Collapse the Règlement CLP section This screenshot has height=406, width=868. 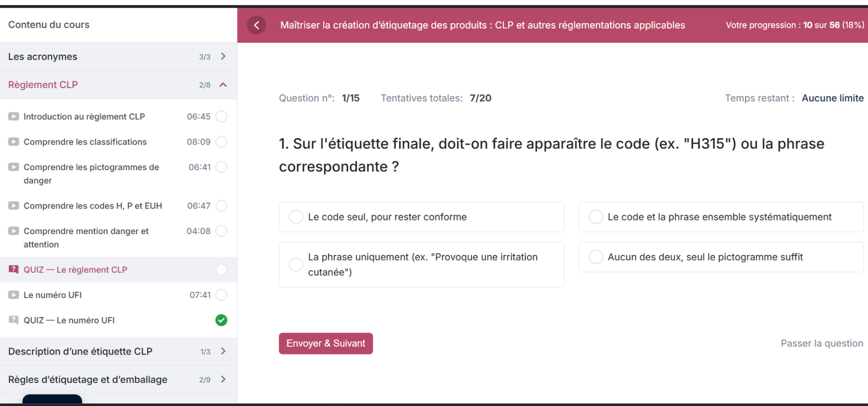coord(118,85)
